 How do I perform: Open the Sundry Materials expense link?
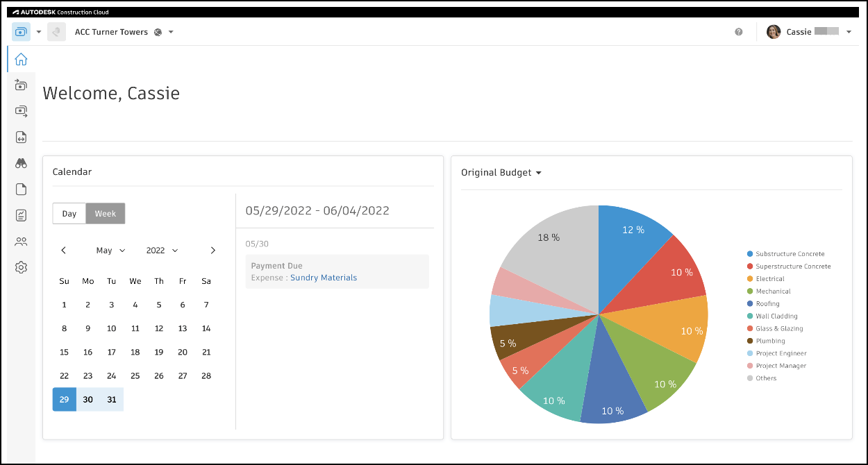coord(324,277)
